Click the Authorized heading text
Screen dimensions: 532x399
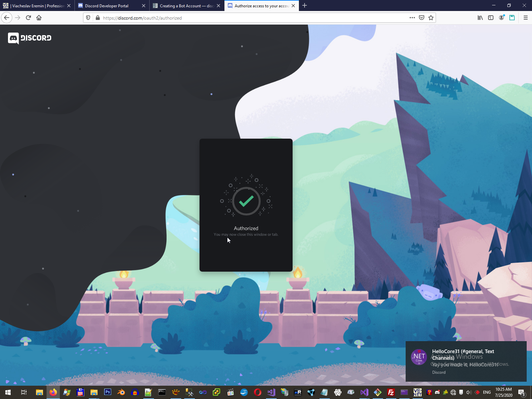point(246,228)
